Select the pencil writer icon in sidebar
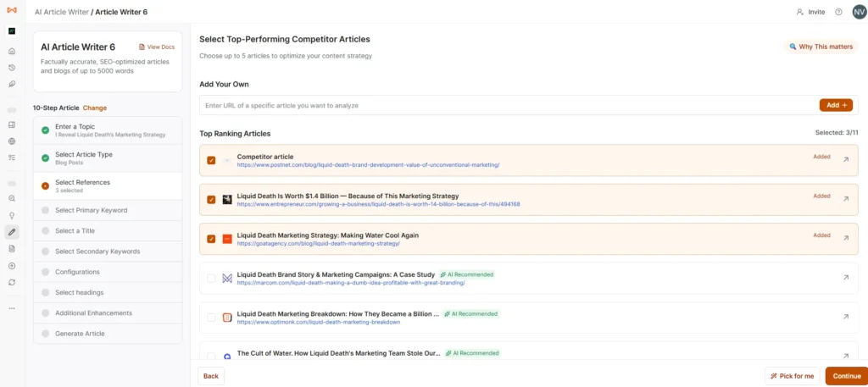 point(12,232)
